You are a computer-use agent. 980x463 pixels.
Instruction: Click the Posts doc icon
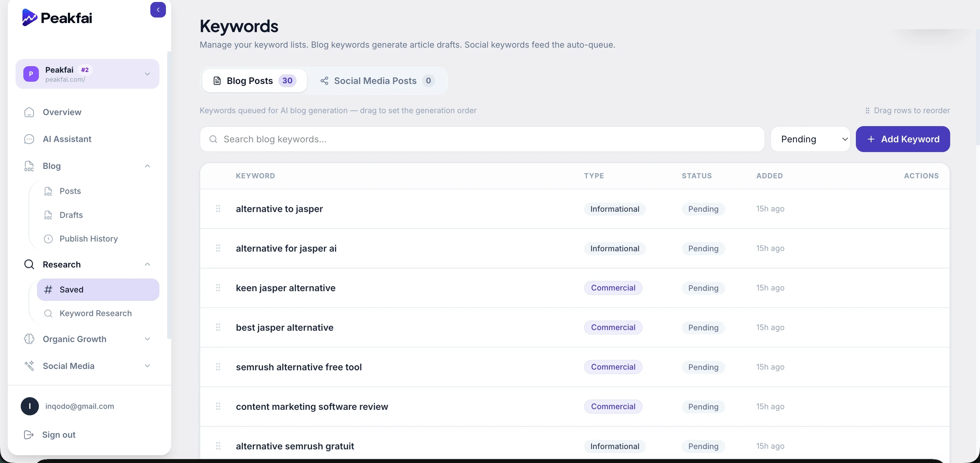click(x=48, y=191)
